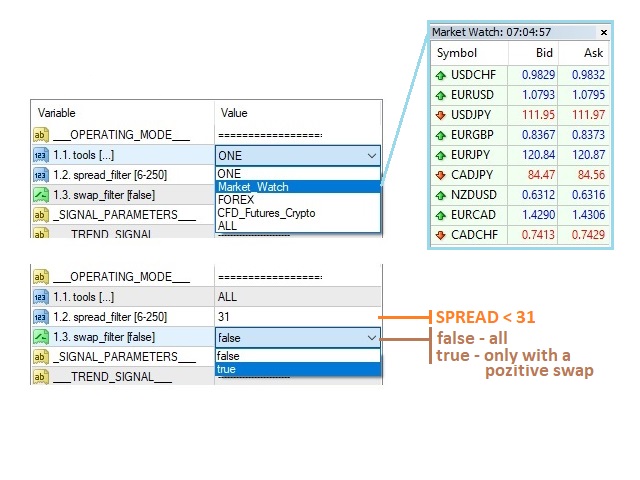This screenshot has height=480, width=640.
Task: Click the Variable column header
Action: [x=56, y=113]
